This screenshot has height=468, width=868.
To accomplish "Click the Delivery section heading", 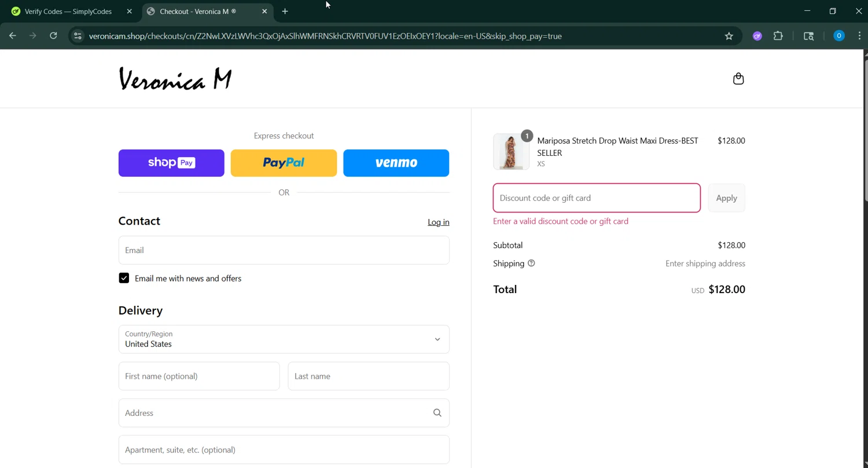I will click(x=141, y=310).
